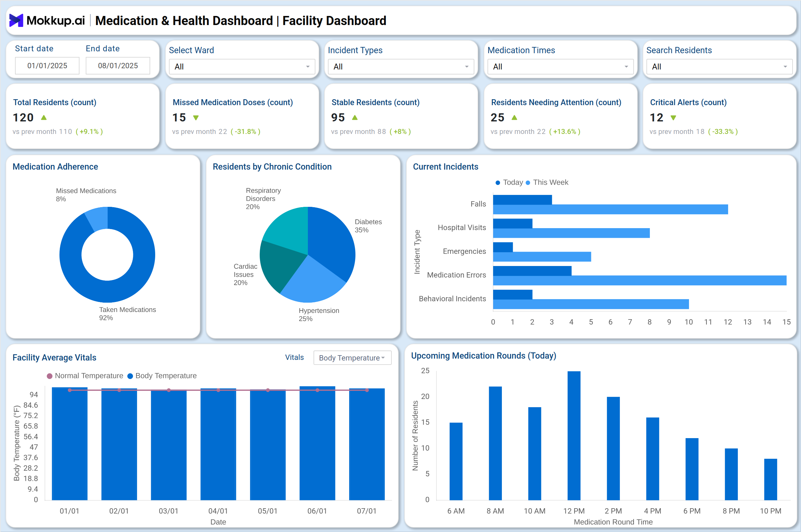Click the down arrow beside Critical Alerts 12

coord(673,118)
